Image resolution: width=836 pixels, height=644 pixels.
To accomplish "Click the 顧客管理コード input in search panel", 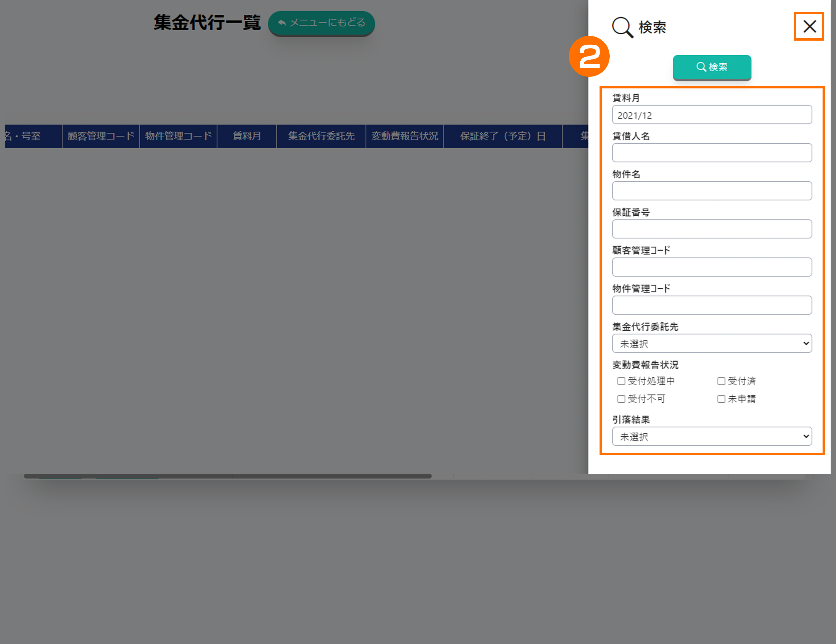I will [711, 267].
